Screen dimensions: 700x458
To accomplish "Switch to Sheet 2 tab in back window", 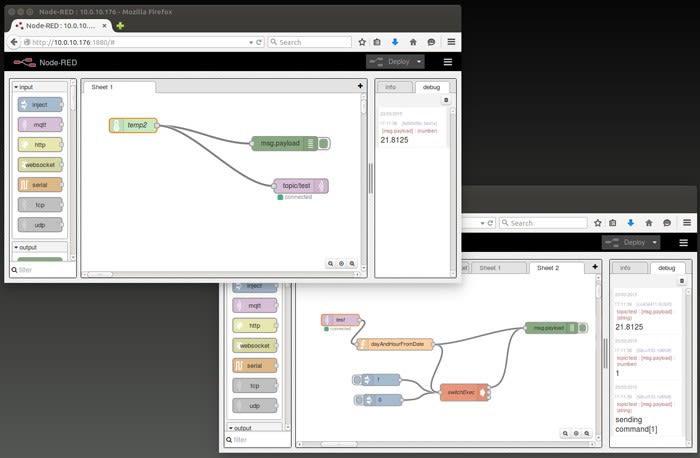I will click(x=556, y=268).
